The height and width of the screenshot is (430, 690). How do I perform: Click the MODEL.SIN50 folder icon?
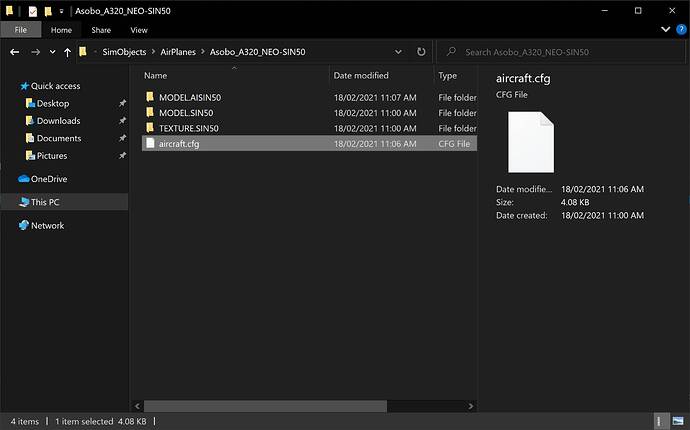(x=150, y=112)
